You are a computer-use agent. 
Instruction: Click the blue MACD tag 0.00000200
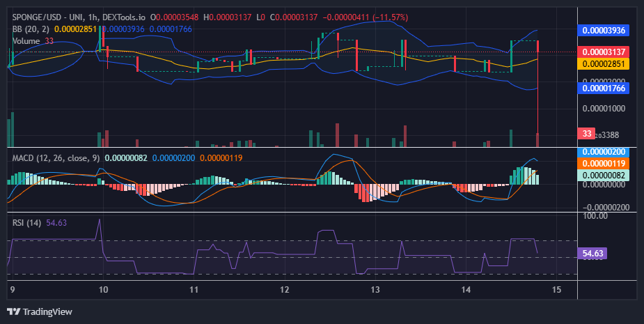pyautogui.click(x=604, y=152)
